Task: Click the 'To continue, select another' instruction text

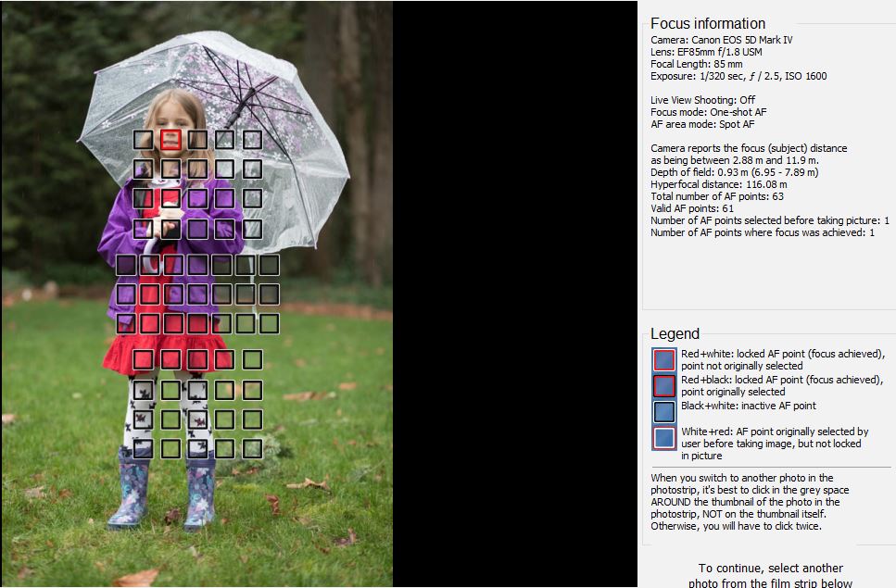Action: 770,568
